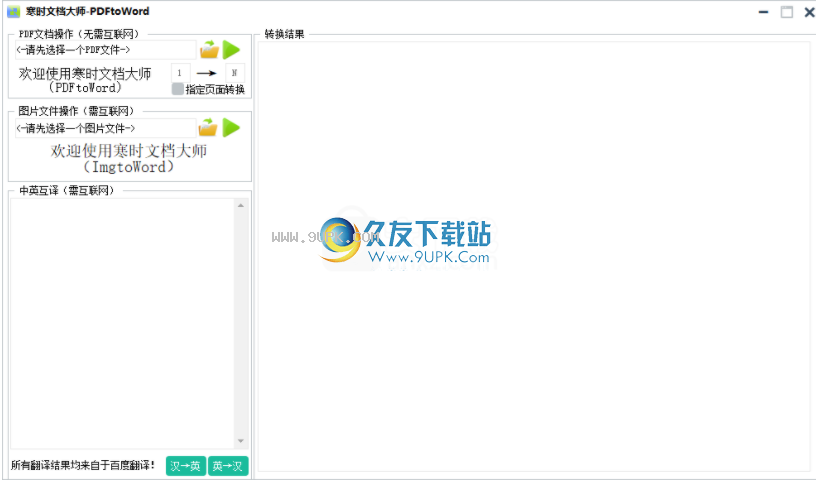Click the 欢迎使用寒时文档大师 (ImgtoWord) text
Viewport: 816px width, 480px height.
click(129, 159)
